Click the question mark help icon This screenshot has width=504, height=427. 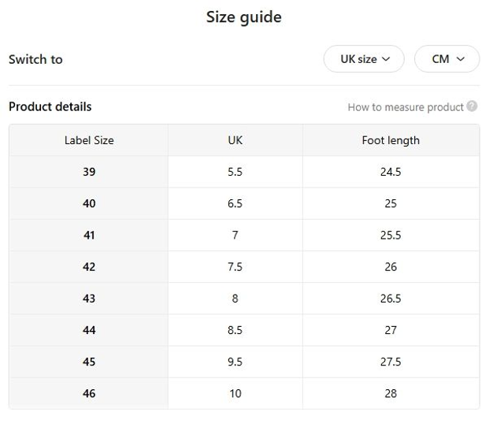pyautogui.click(x=472, y=106)
